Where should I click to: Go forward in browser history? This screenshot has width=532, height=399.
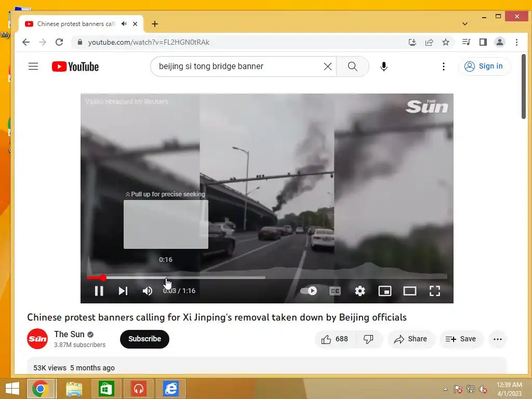tap(43, 42)
